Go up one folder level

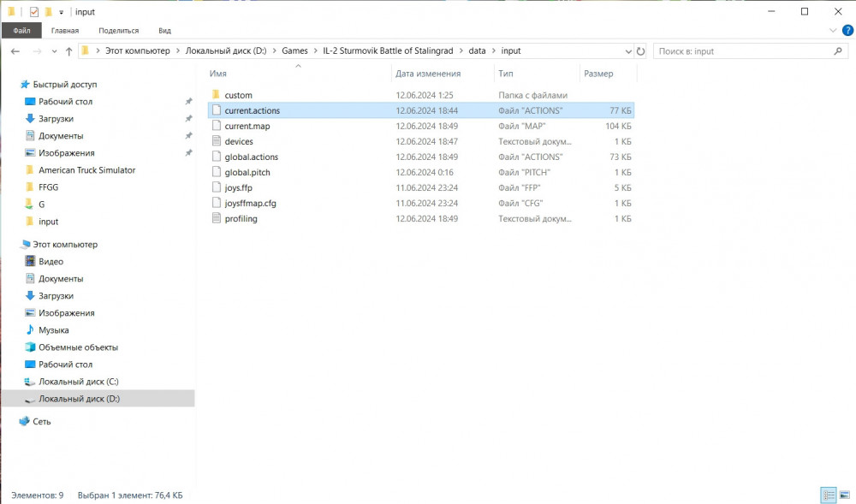click(68, 51)
